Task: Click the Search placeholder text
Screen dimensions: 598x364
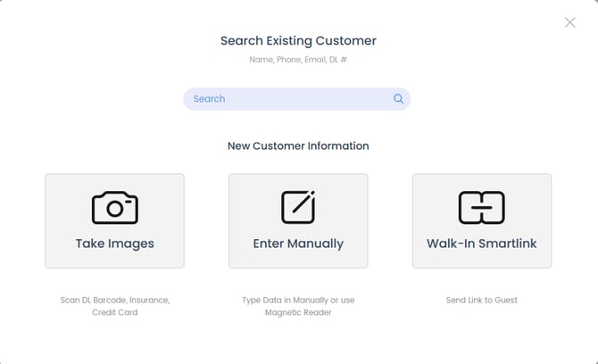Action: pos(210,99)
